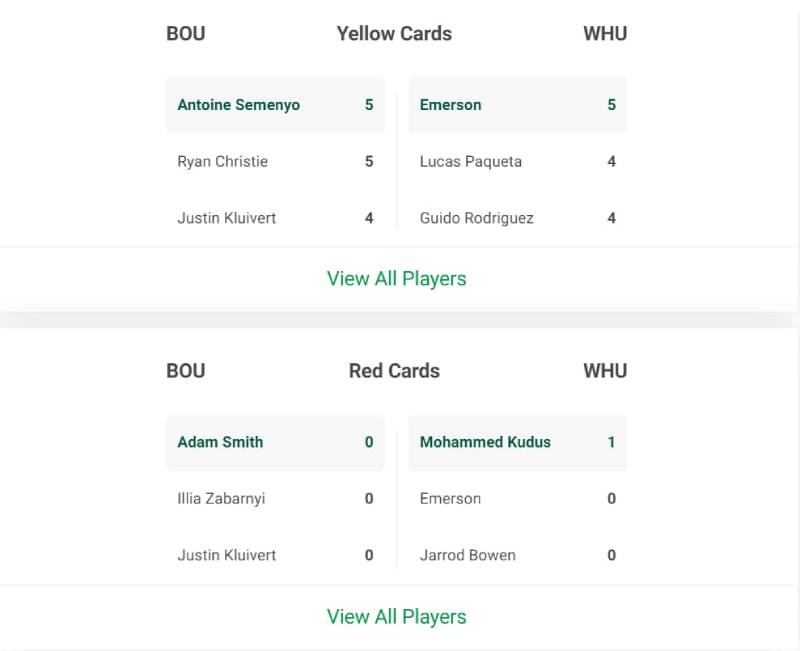Click WHU label in Red Cards header
800x651 pixels.
[605, 371]
